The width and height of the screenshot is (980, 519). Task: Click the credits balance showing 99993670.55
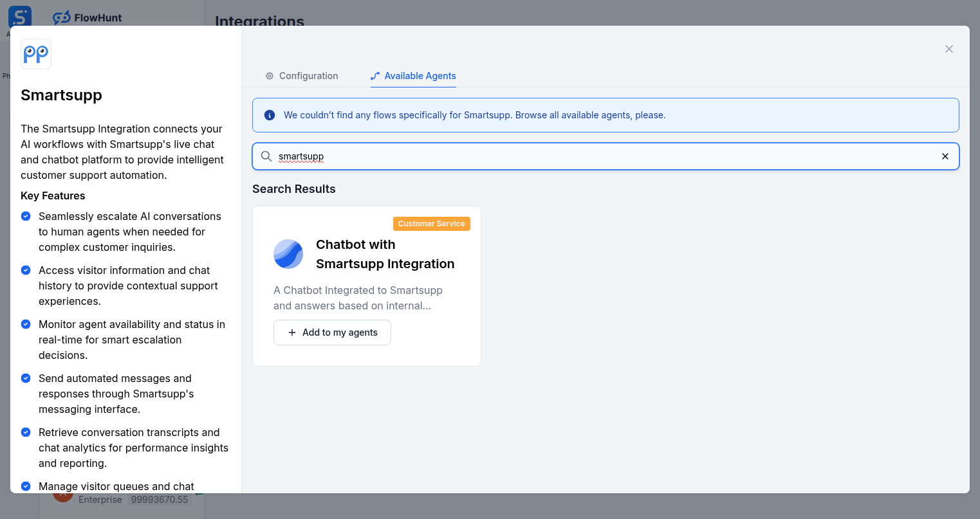[x=159, y=499]
